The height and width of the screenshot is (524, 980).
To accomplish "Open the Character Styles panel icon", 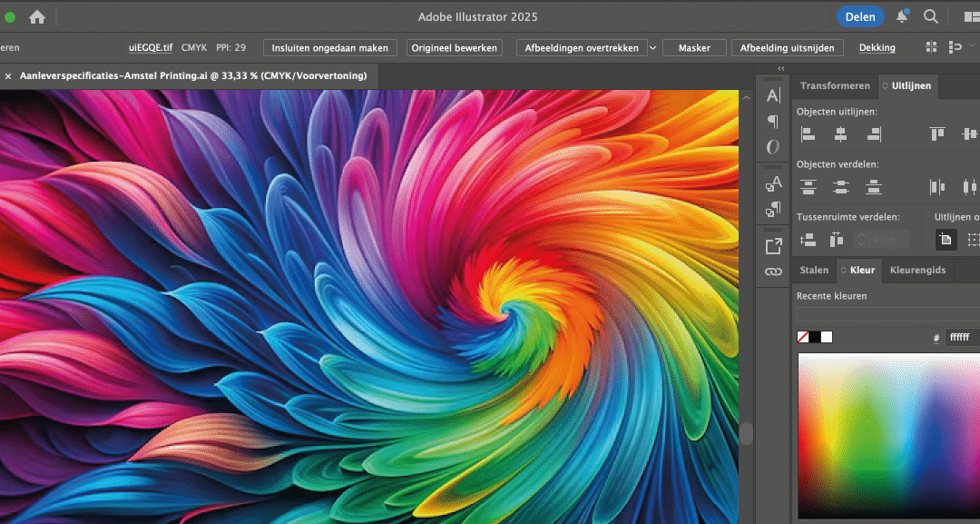I will coord(773,183).
